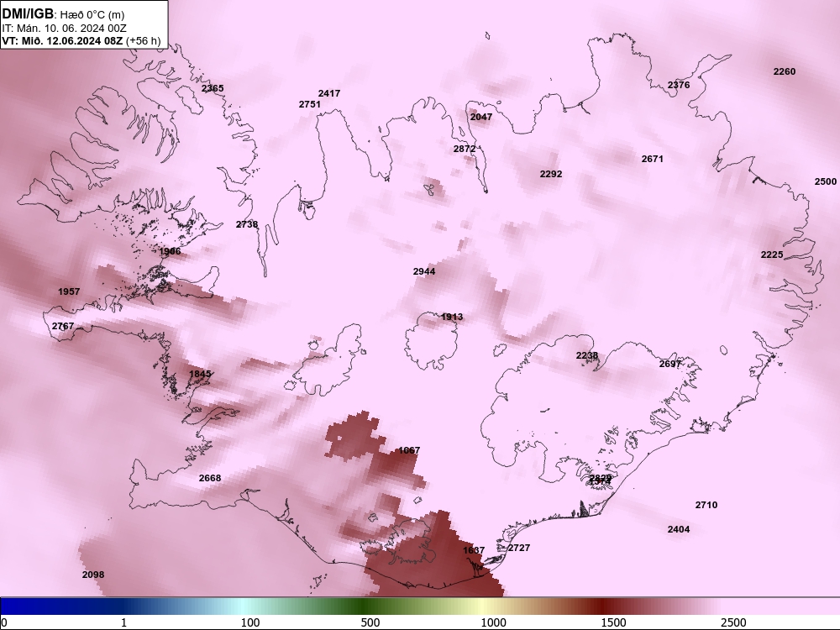Click the map value 2767
Screen dimensions: 840x630
(x=63, y=326)
